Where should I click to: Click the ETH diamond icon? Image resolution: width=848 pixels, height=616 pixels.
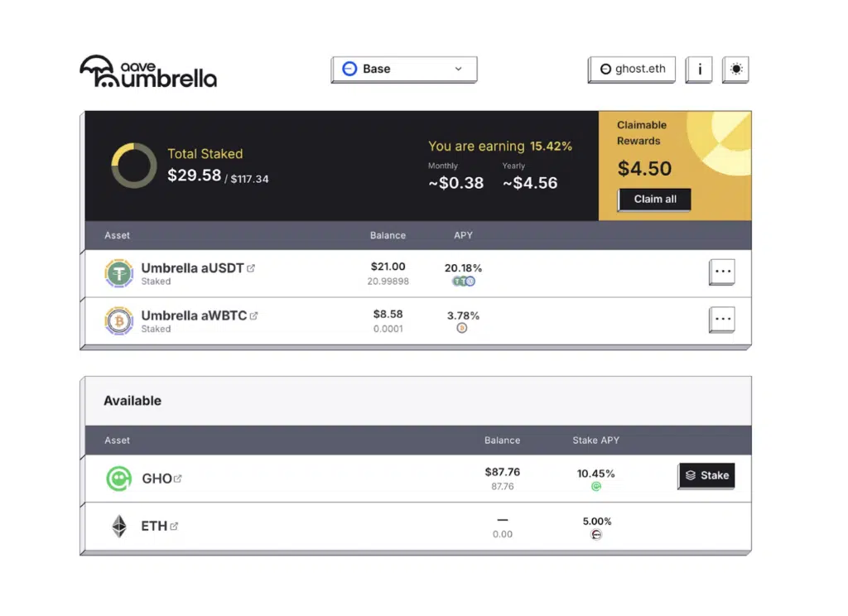119,527
